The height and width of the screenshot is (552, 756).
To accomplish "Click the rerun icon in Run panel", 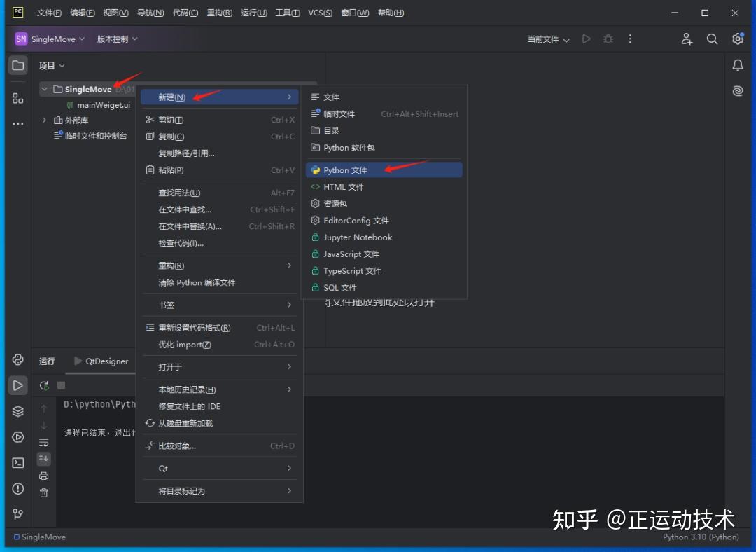I will click(x=43, y=385).
